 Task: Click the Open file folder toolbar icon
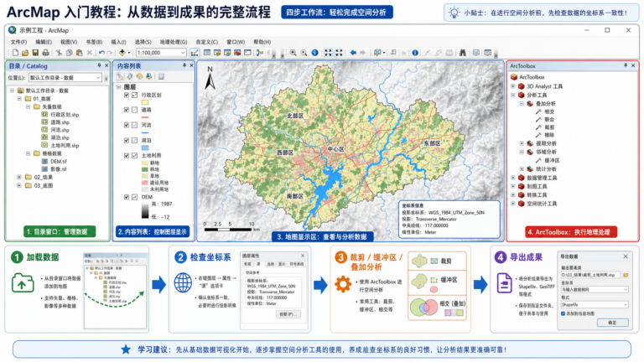[x=25, y=53]
